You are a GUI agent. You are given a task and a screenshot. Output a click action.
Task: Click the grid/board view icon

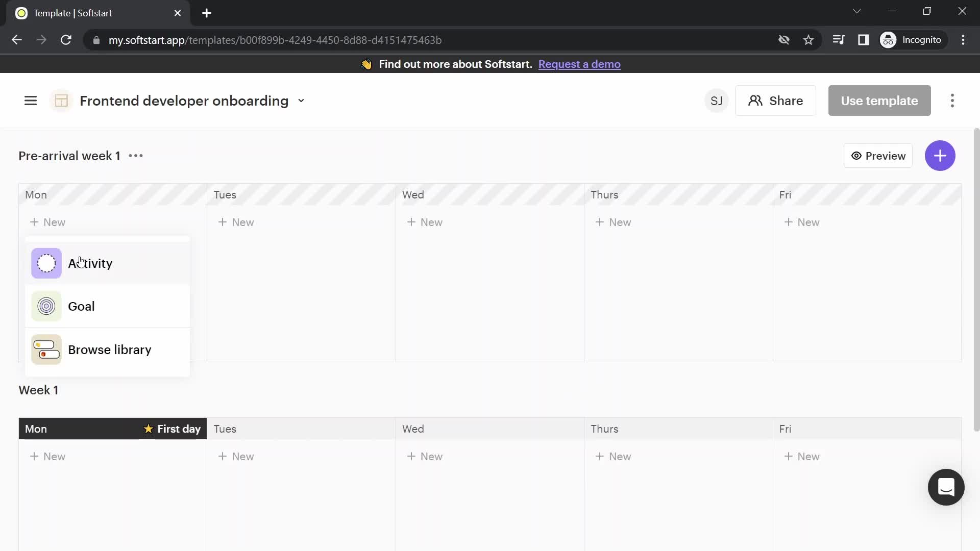tap(61, 100)
